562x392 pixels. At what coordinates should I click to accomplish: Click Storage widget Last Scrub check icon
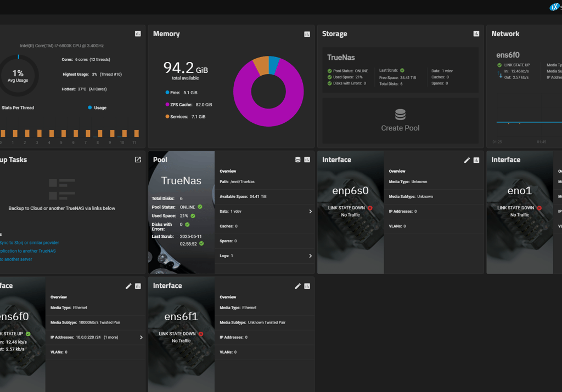[402, 71]
